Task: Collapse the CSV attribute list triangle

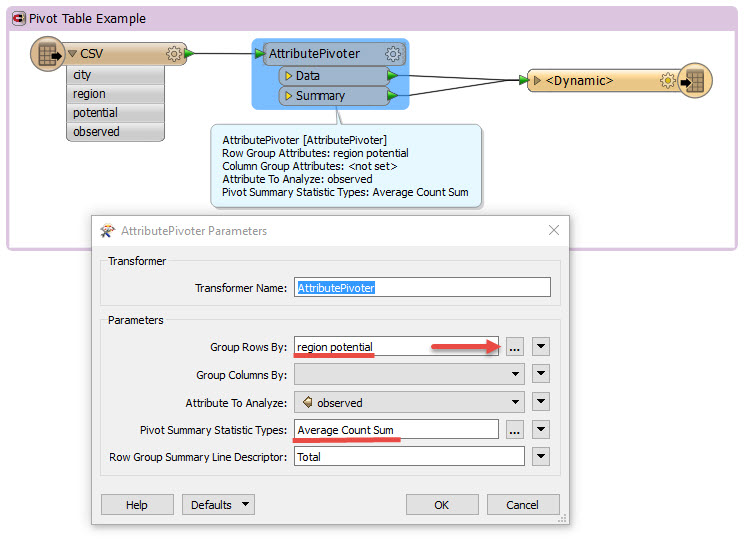Action: coord(72,54)
